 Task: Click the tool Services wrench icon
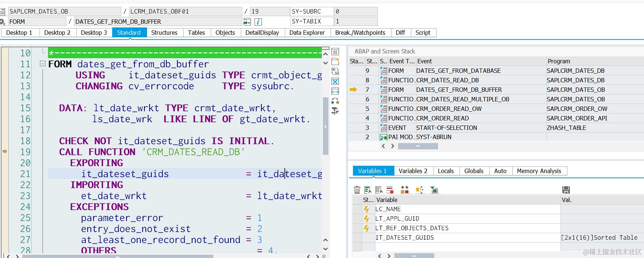(335, 111)
